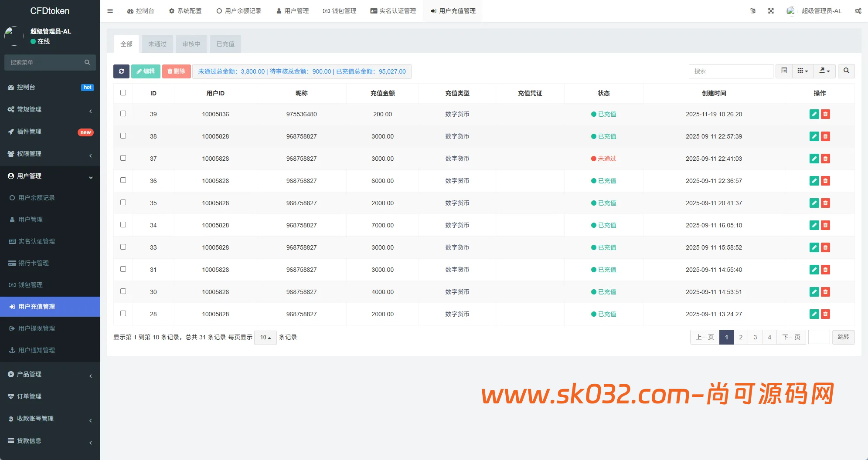The image size is (868, 460).
Task: Click the table 搜索 input field
Action: point(731,71)
